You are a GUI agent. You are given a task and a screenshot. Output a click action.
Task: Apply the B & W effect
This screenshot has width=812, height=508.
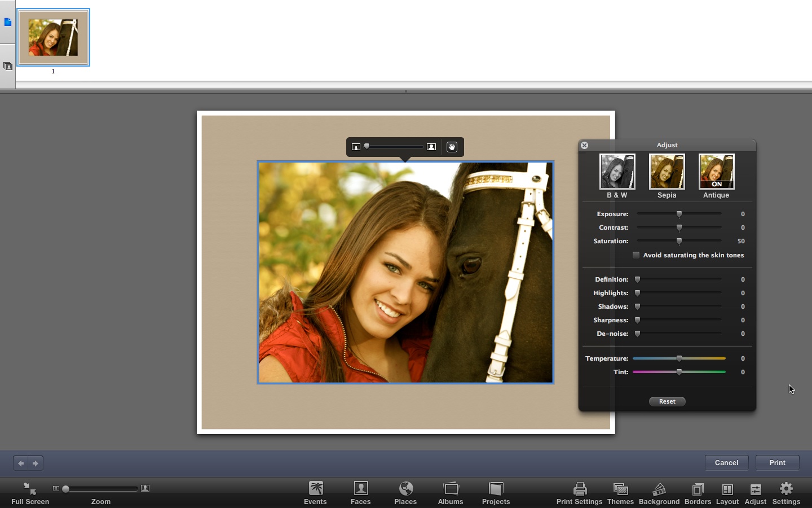(617, 172)
